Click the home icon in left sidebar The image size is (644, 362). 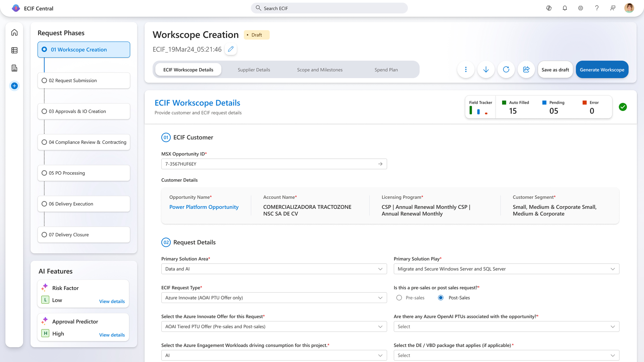15,32
